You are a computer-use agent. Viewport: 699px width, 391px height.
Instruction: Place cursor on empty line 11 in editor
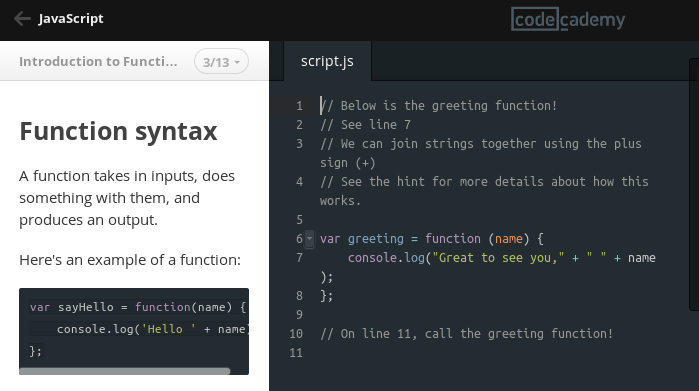[488, 353]
